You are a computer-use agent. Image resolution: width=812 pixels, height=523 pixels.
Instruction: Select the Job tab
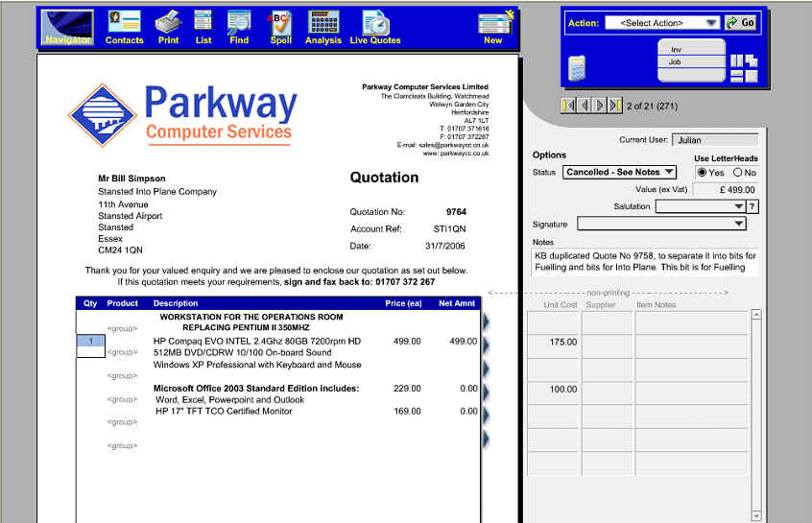(691, 62)
